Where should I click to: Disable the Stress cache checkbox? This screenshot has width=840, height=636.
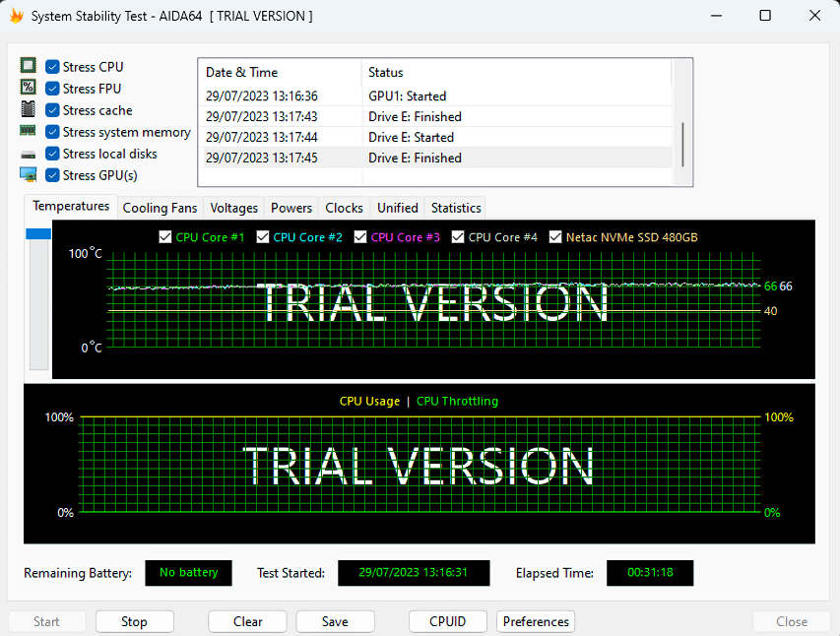tap(52, 110)
